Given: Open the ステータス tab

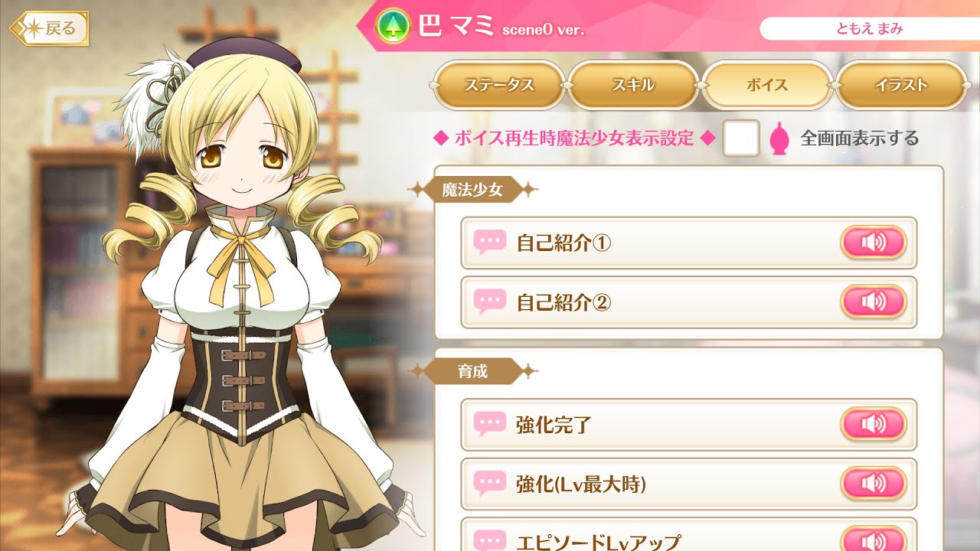Looking at the screenshot, I should coord(499,85).
